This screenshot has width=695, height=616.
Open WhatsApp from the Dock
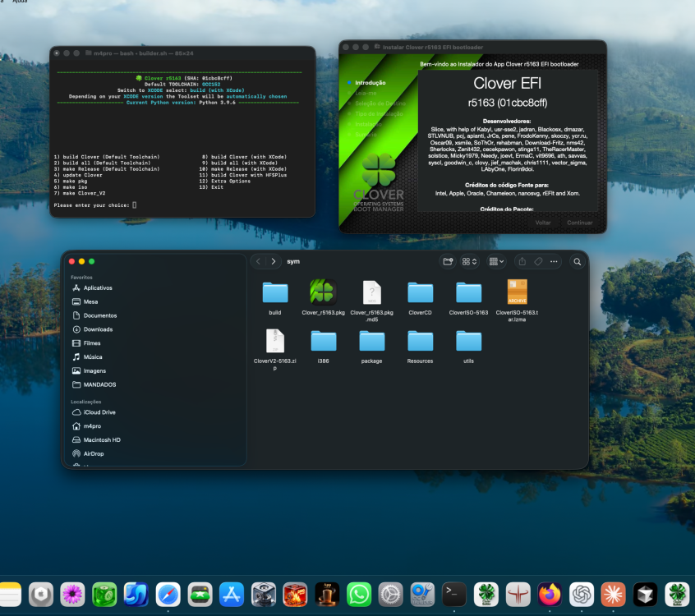(x=358, y=595)
